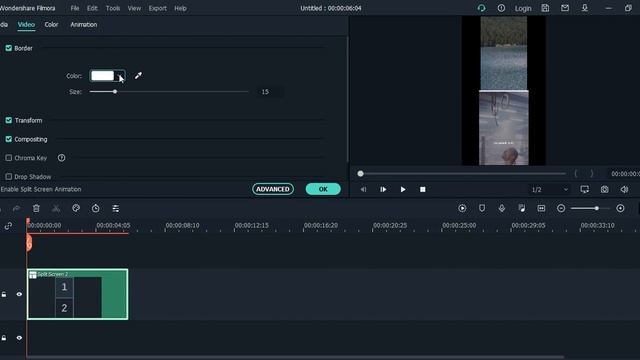This screenshot has width=640, height=360.
Task: Lock the lower empty track
Action: click(4, 338)
